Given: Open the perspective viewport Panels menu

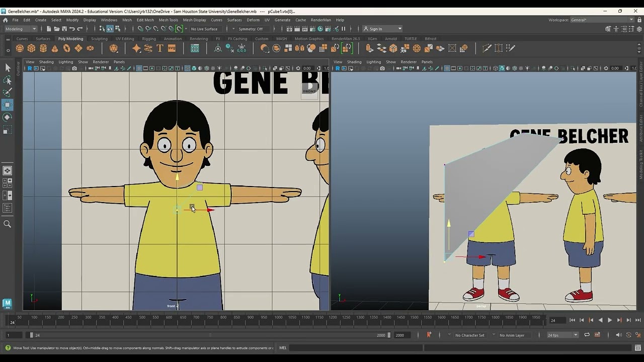Looking at the screenshot, I should pyautogui.click(x=427, y=62).
